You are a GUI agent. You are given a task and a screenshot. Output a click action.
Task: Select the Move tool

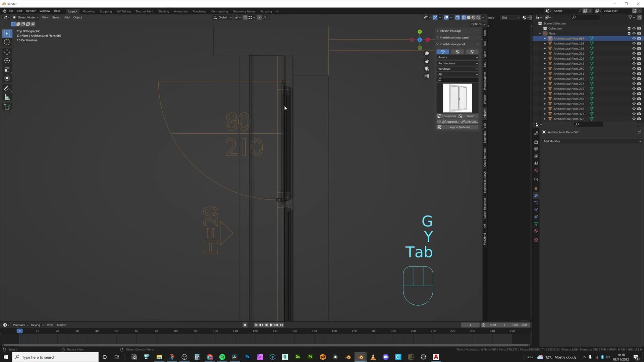[x=7, y=52]
